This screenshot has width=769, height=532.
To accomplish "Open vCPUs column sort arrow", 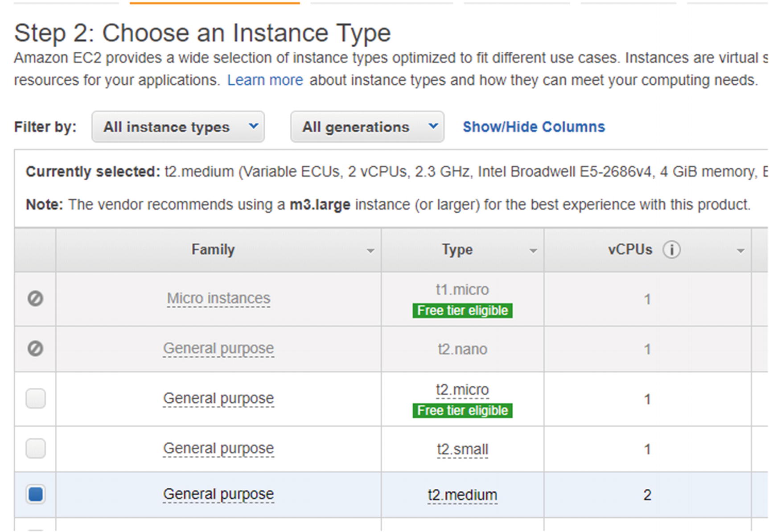I will (740, 251).
